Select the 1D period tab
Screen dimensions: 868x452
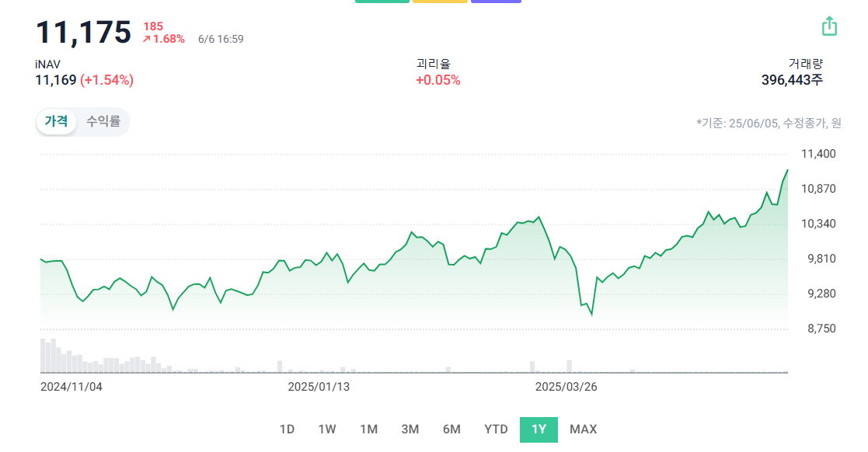tap(287, 429)
